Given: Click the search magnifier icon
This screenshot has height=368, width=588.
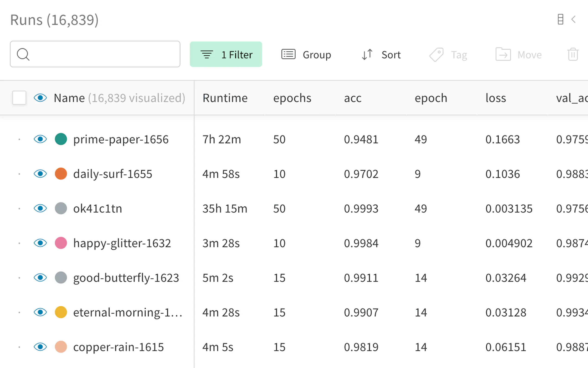Looking at the screenshot, I should pyautogui.click(x=23, y=54).
